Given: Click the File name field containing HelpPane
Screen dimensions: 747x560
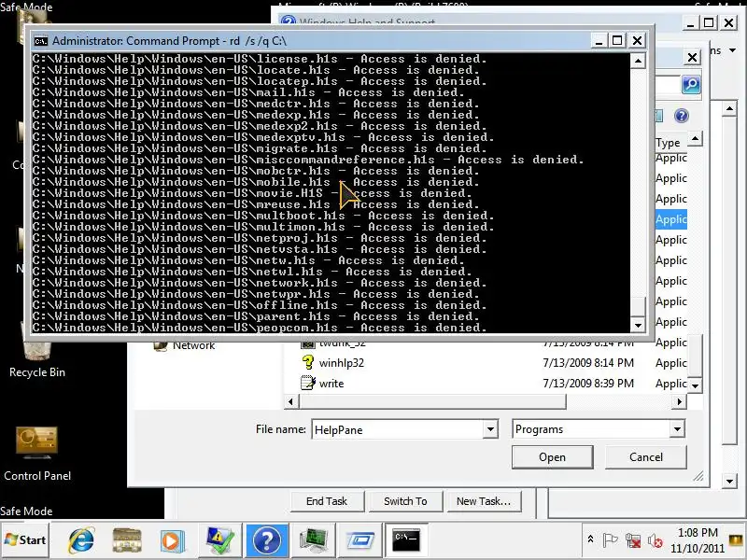Looking at the screenshot, I should [398, 429].
